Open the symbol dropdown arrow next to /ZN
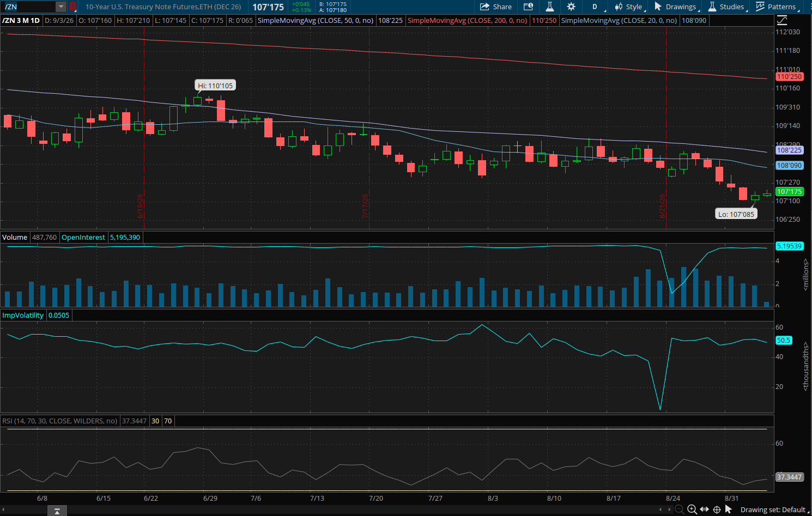Image resolution: width=812 pixels, height=516 pixels. coord(61,7)
